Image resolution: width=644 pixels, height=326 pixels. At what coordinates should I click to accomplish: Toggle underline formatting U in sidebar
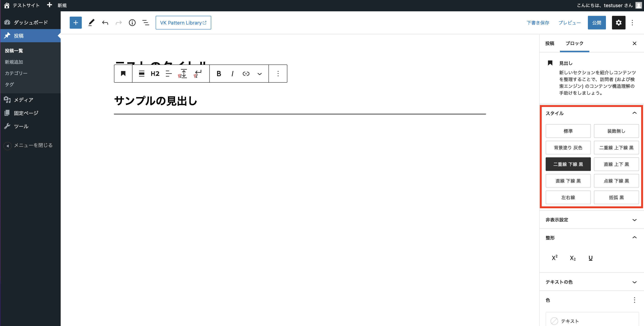coord(590,258)
